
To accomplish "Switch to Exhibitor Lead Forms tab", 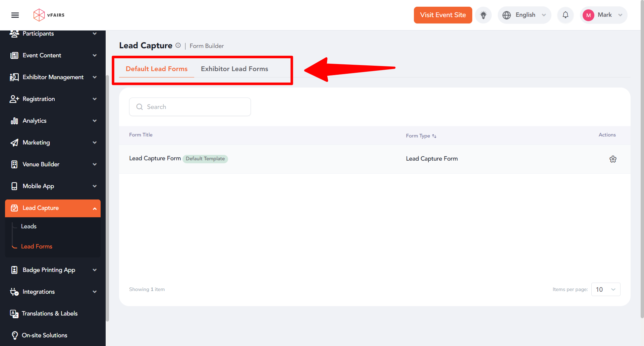I will [x=234, y=69].
